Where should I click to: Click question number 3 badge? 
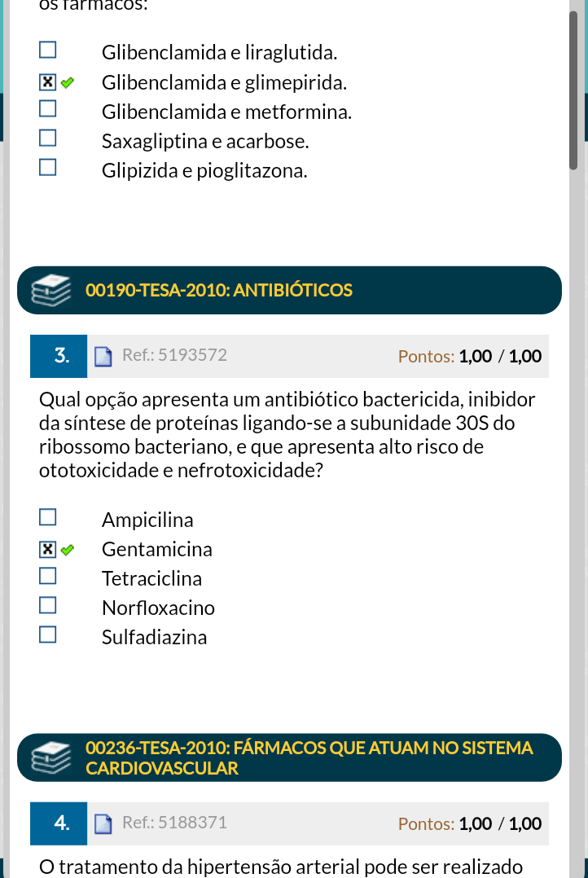(59, 356)
